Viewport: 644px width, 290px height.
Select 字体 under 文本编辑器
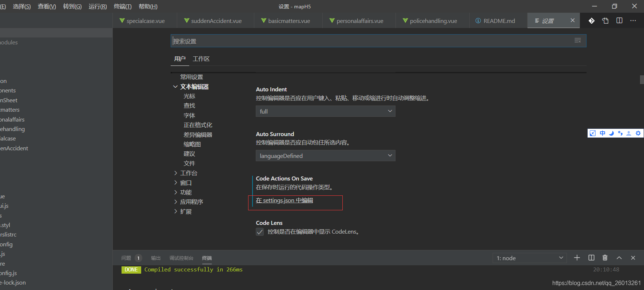pyautogui.click(x=189, y=115)
